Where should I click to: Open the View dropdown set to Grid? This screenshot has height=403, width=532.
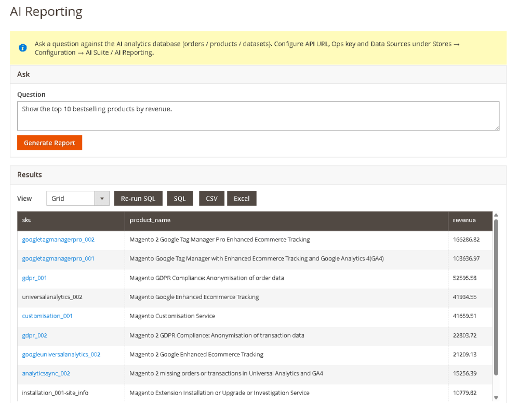(78, 198)
